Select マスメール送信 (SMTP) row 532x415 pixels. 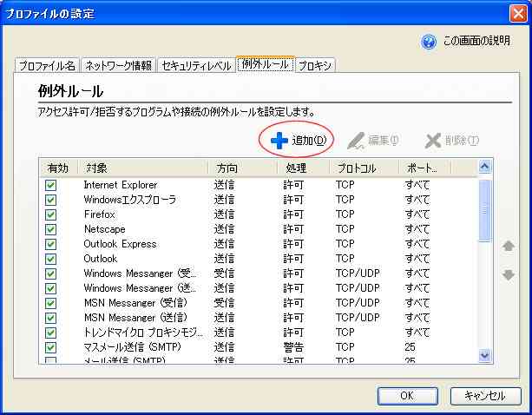(x=259, y=347)
